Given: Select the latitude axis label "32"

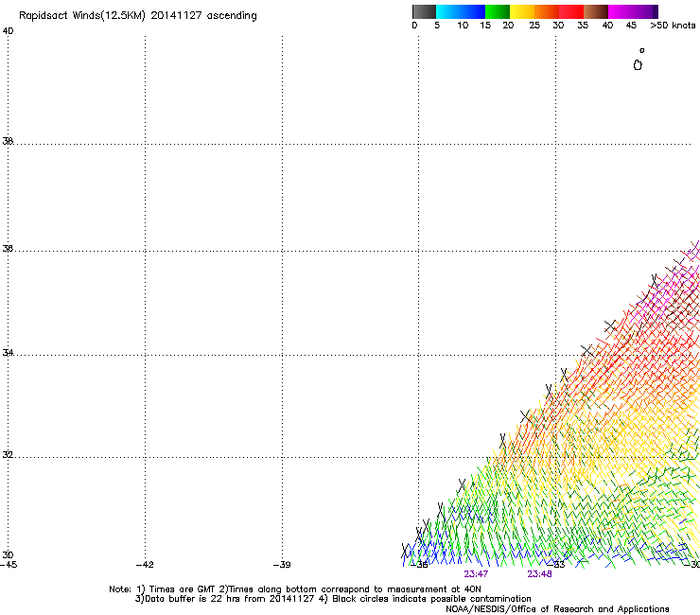Looking at the screenshot, I should click(8, 455).
